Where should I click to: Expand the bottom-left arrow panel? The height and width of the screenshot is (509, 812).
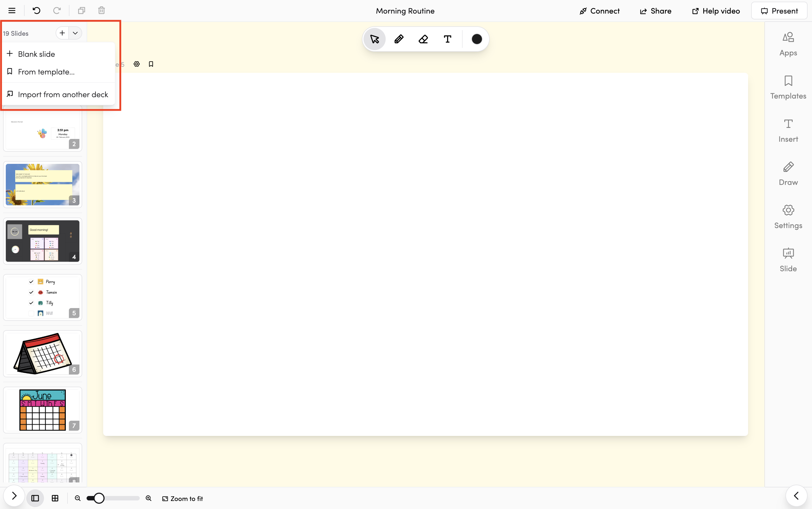(x=14, y=496)
